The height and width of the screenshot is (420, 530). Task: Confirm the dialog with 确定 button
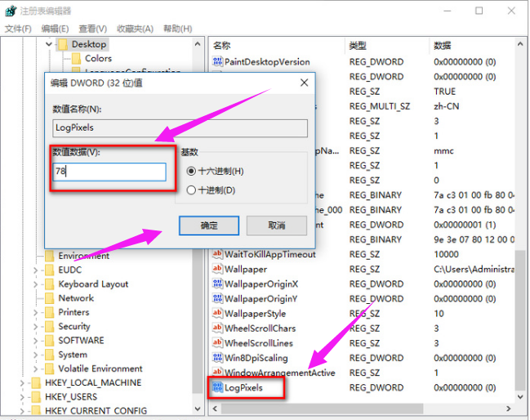[x=208, y=225]
